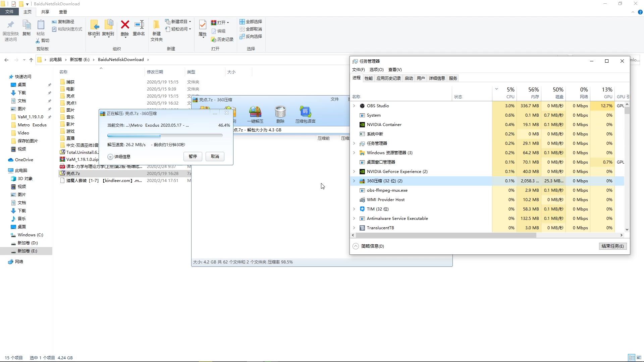Click the 新加卷 (E:) breadcrumb in address bar
This screenshot has height=362, width=644.
[x=79, y=60]
